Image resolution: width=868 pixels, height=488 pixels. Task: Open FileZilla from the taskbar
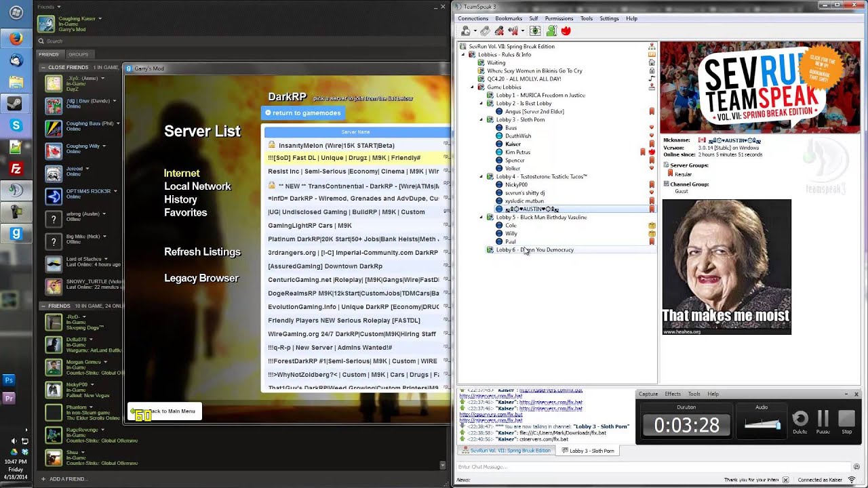[16, 169]
